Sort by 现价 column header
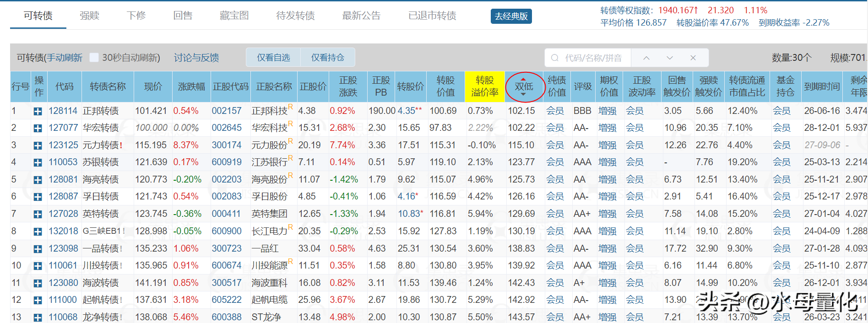The height and width of the screenshot is (323, 868). coord(153,86)
